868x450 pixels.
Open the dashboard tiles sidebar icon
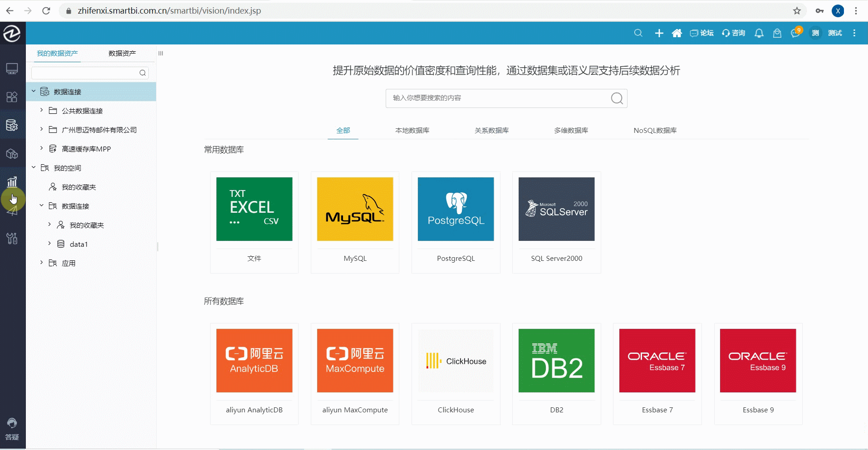[12, 97]
